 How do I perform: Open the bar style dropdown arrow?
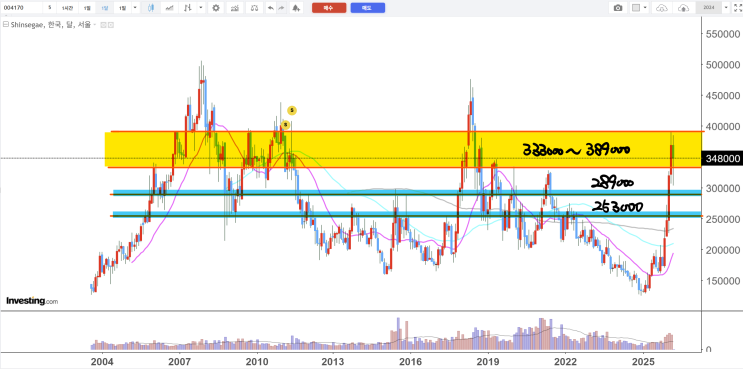tap(201, 8)
